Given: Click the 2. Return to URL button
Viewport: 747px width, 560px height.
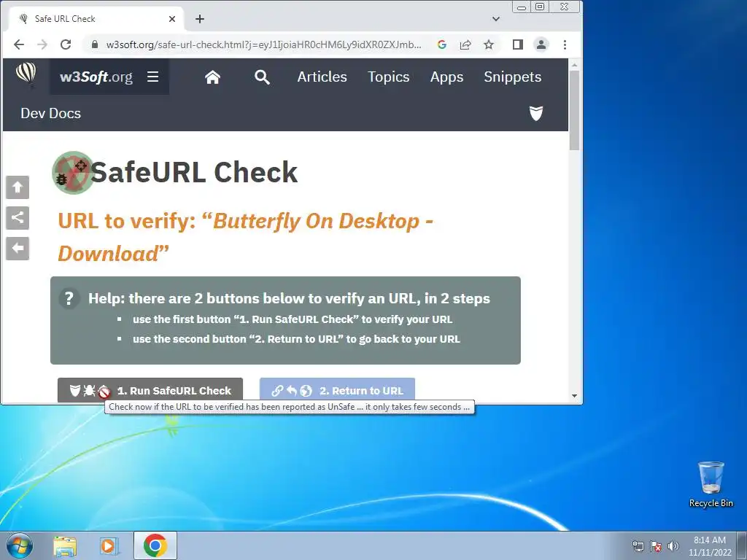Looking at the screenshot, I should point(337,391).
